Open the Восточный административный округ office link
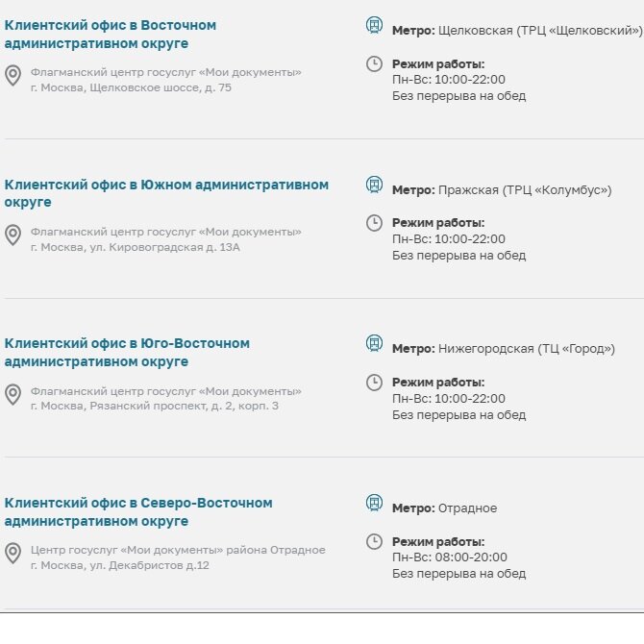644x644 pixels. (111, 34)
